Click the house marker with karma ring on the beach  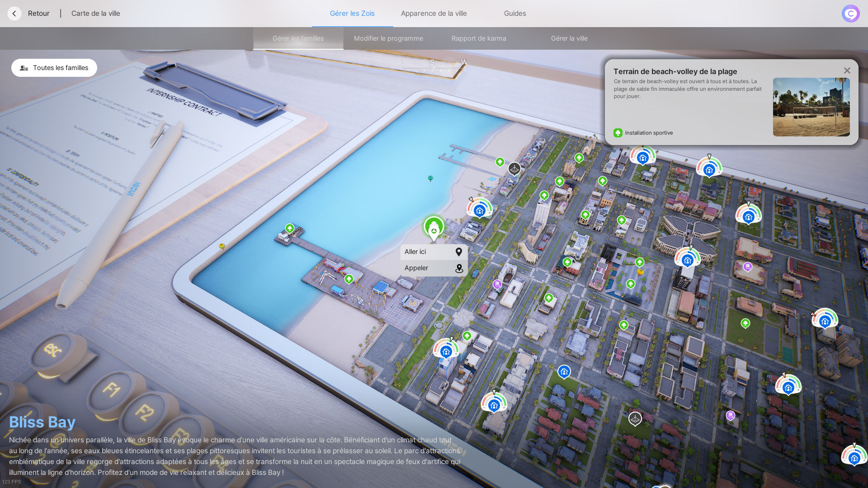[x=479, y=210]
